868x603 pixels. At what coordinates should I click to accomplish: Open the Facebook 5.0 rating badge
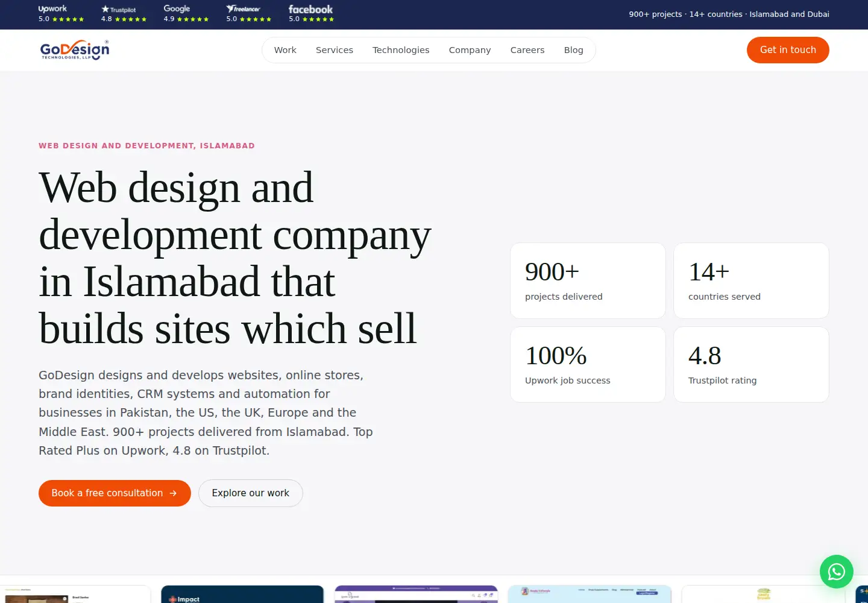pyautogui.click(x=311, y=14)
